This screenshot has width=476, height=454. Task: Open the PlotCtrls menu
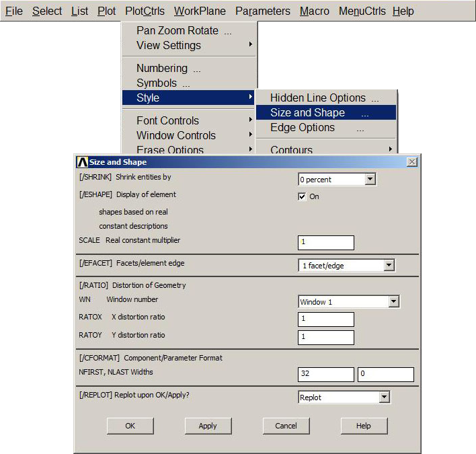tap(145, 11)
